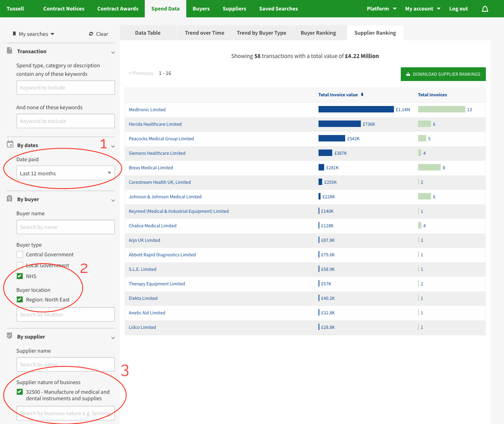This screenshot has width=504, height=424.
Task: Click the Keyword to include input field
Action: (x=65, y=87)
